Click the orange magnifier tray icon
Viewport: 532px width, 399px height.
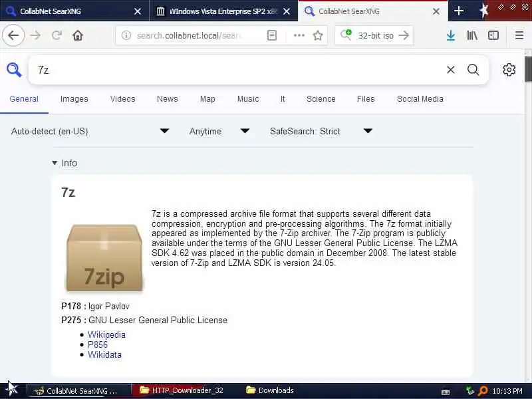point(483,391)
